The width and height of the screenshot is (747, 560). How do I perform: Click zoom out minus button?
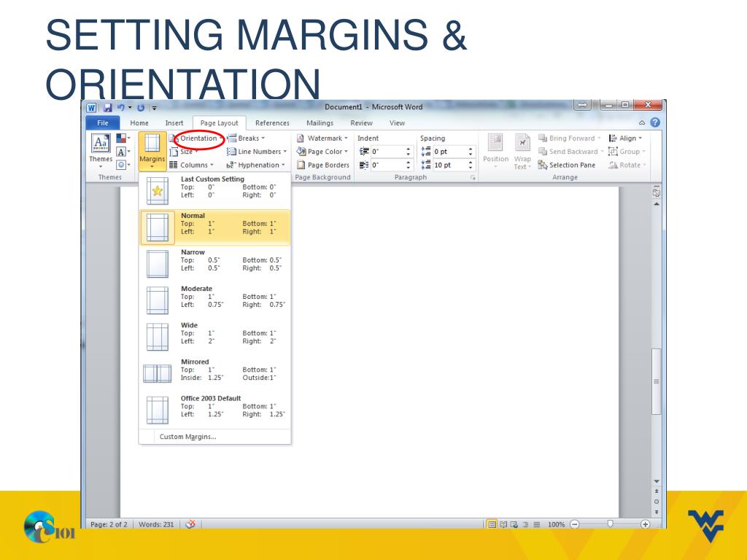click(575, 524)
